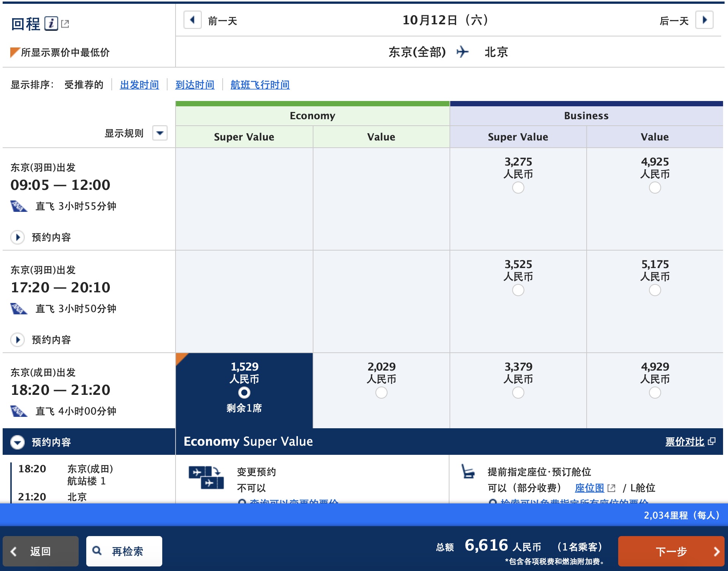Click the 变更预约 change-flight icon
This screenshot has width=728, height=571.
206,478
